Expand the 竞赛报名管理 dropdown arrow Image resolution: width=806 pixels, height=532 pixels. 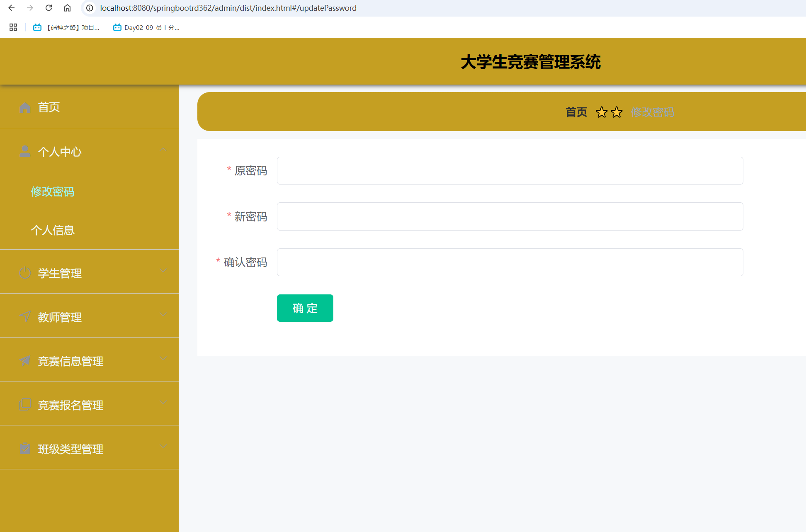(163, 402)
